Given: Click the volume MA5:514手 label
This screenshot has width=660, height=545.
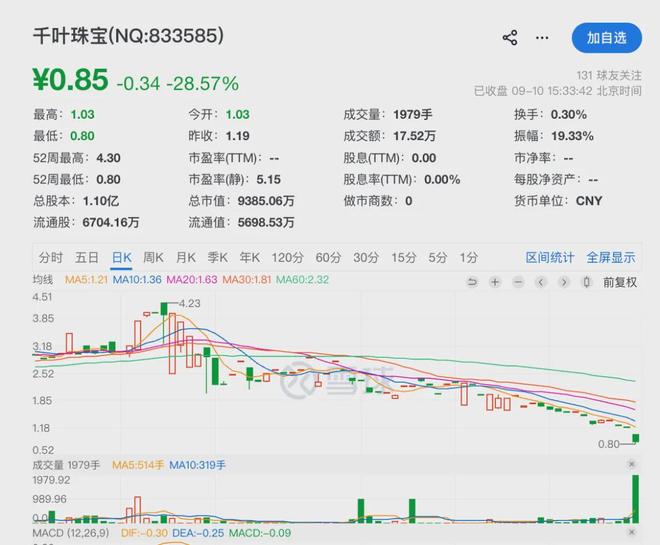Looking at the screenshot, I should pyautogui.click(x=138, y=465).
